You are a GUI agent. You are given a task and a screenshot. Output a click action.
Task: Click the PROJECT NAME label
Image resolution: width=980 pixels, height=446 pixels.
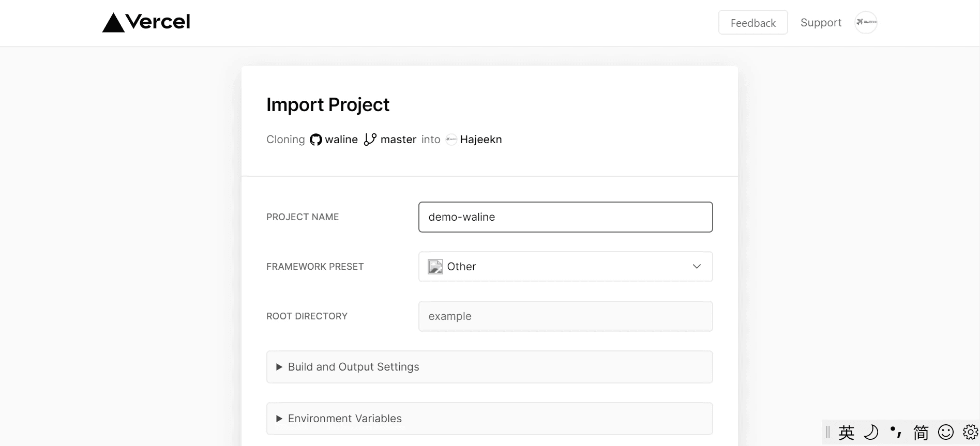303,217
